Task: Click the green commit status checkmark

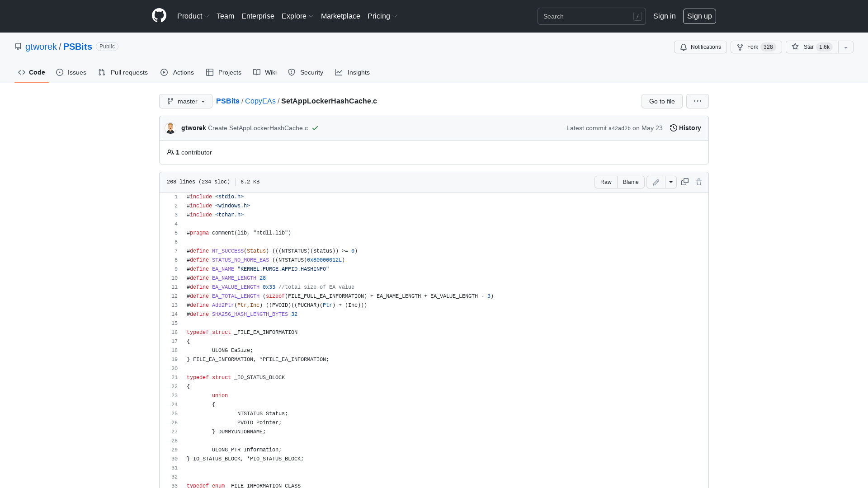Action: click(x=315, y=128)
